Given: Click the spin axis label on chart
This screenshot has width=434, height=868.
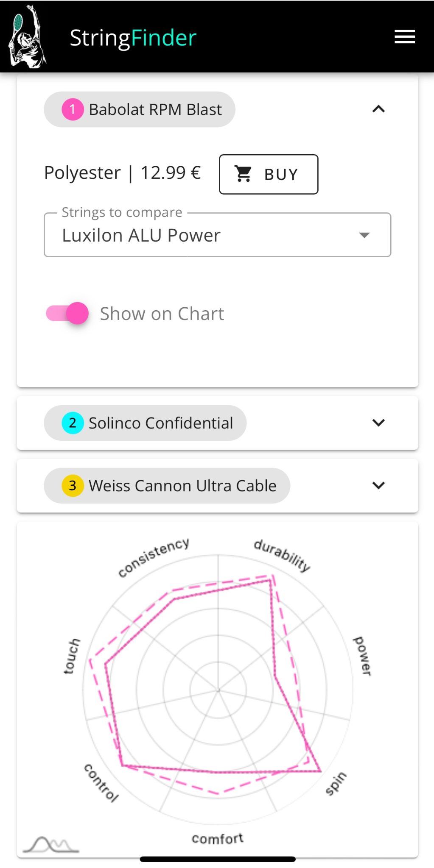Looking at the screenshot, I should pos(336,783).
